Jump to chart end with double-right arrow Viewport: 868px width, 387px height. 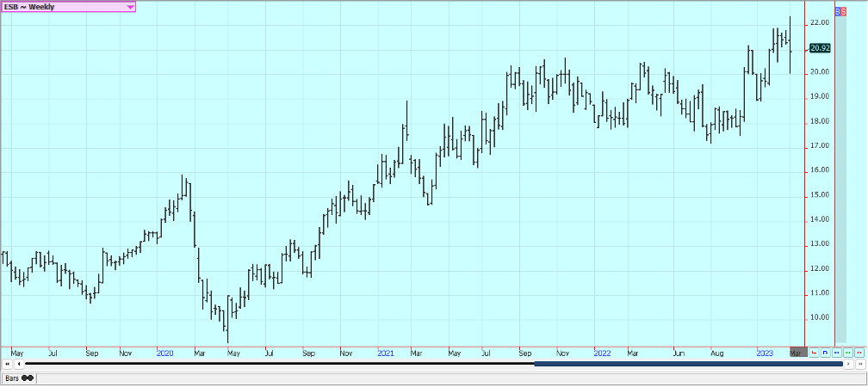pyautogui.click(x=859, y=364)
